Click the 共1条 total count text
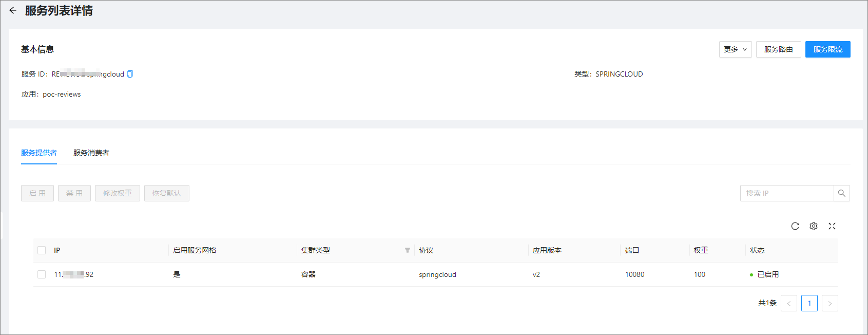 pyautogui.click(x=767, y=303)
